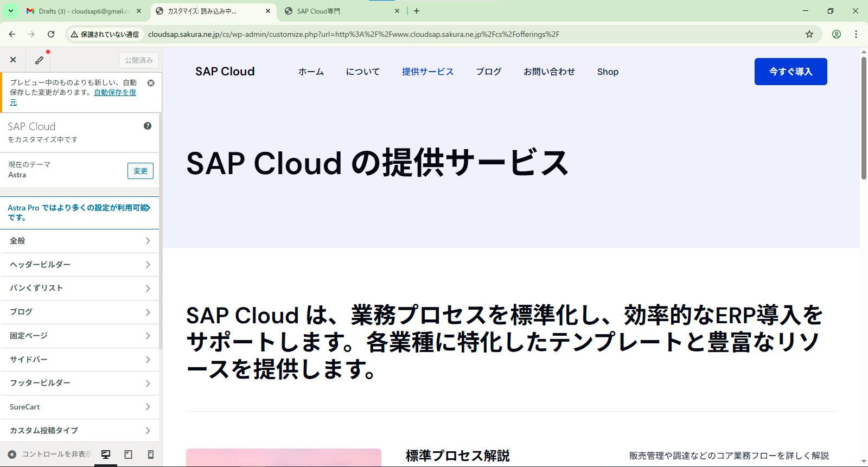Close the Gmail Drafts tab
The image size is (868, 467).
[139, 11]
